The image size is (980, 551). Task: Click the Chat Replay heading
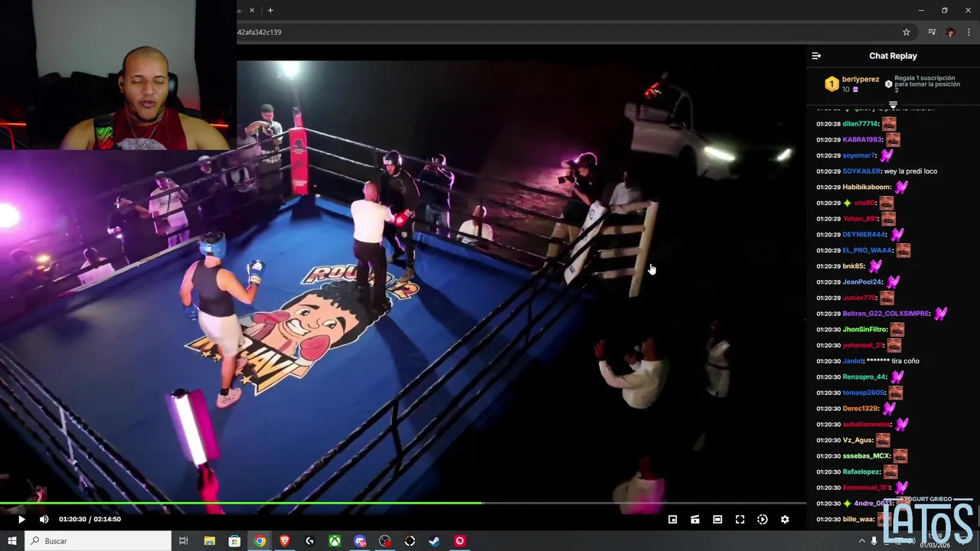click(893, 56)
